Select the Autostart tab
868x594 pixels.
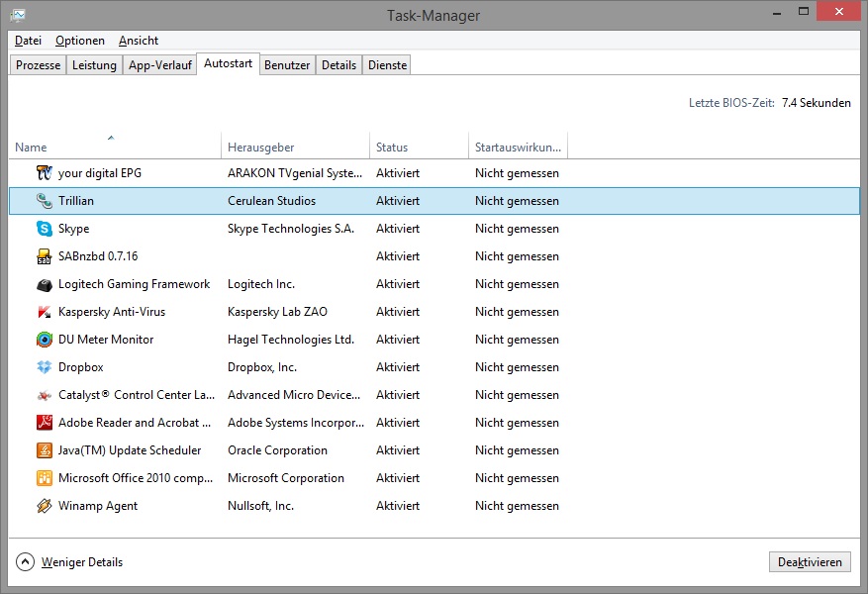pyautogui.click(x=228, y=63)
